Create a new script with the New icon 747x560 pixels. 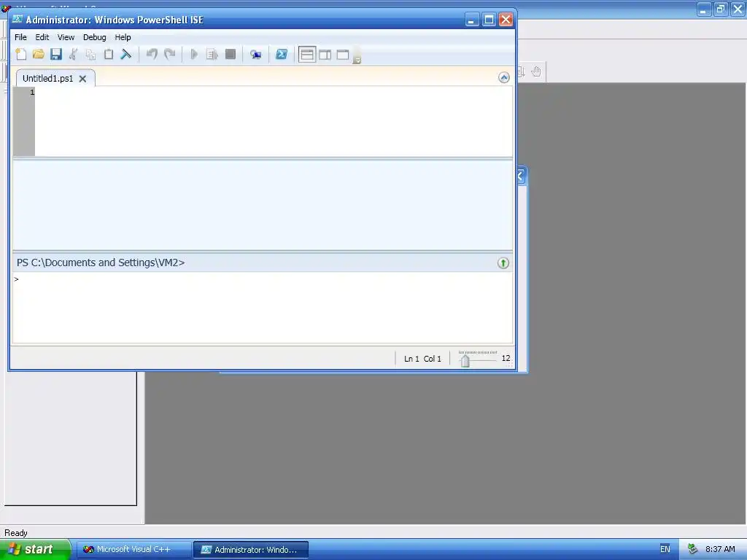click(x=21, y=54)
